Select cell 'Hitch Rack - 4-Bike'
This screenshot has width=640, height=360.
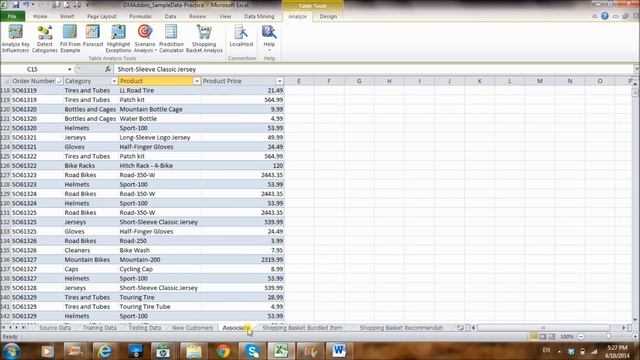[160, 166]
